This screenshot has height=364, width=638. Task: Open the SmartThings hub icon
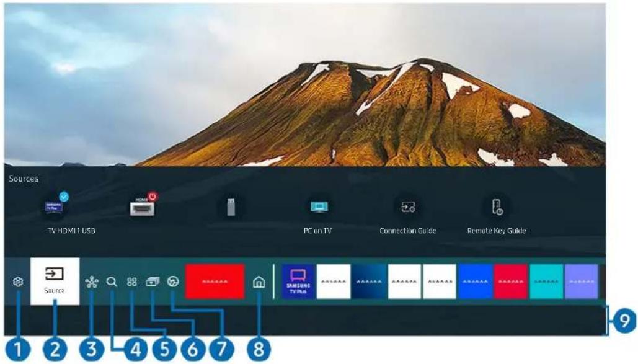point(92,282)
